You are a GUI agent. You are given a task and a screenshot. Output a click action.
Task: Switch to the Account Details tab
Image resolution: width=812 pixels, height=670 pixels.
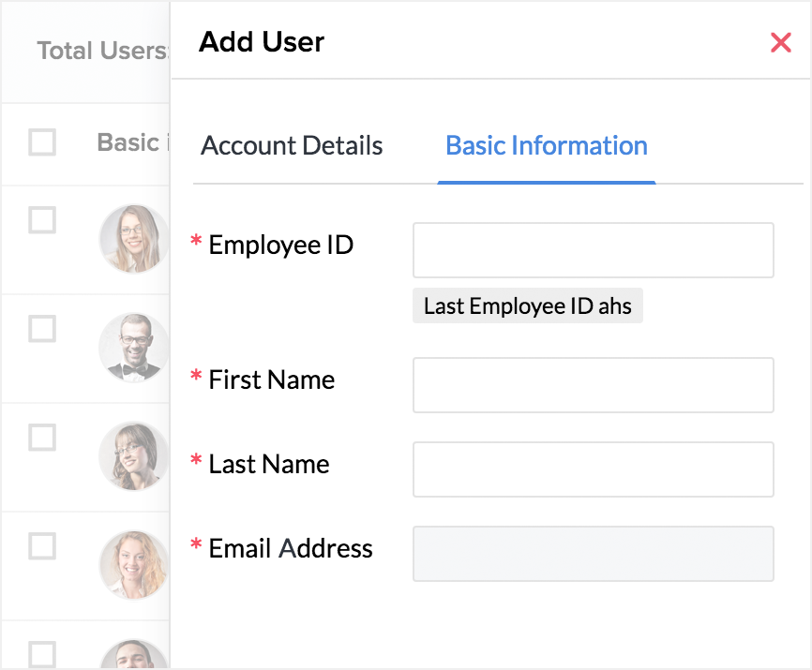pos(292,146)
